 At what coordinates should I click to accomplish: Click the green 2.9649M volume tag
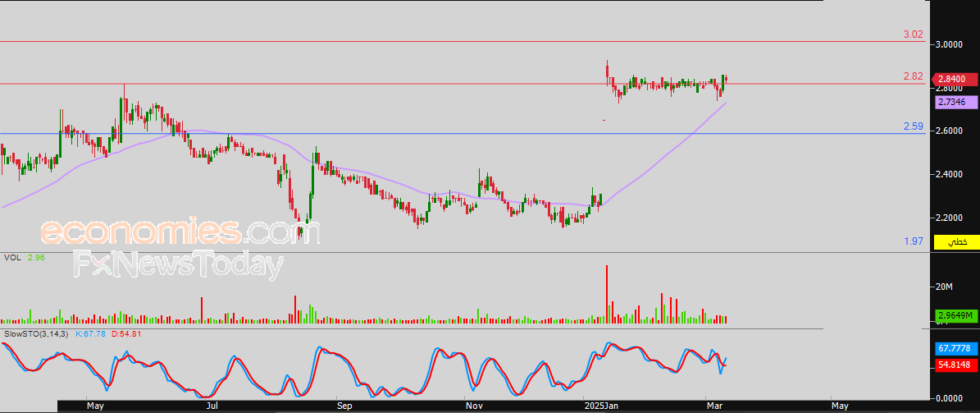pyautogui.click(x=956, y=314)
